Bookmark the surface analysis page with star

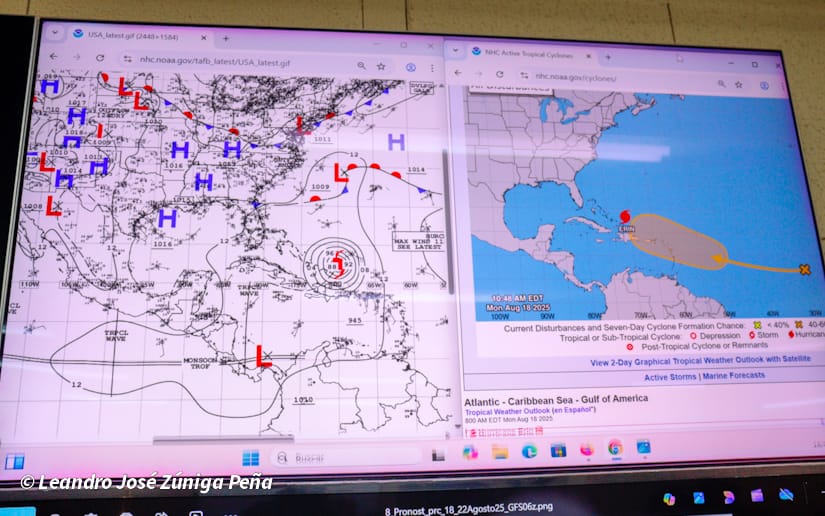[381, 66]
